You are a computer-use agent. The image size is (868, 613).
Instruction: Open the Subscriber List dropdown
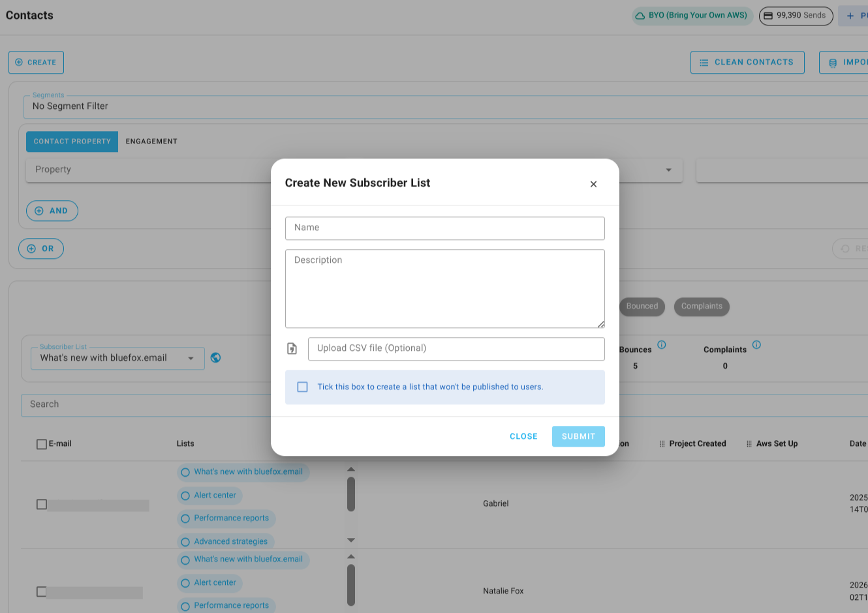[x=191, y=357]
